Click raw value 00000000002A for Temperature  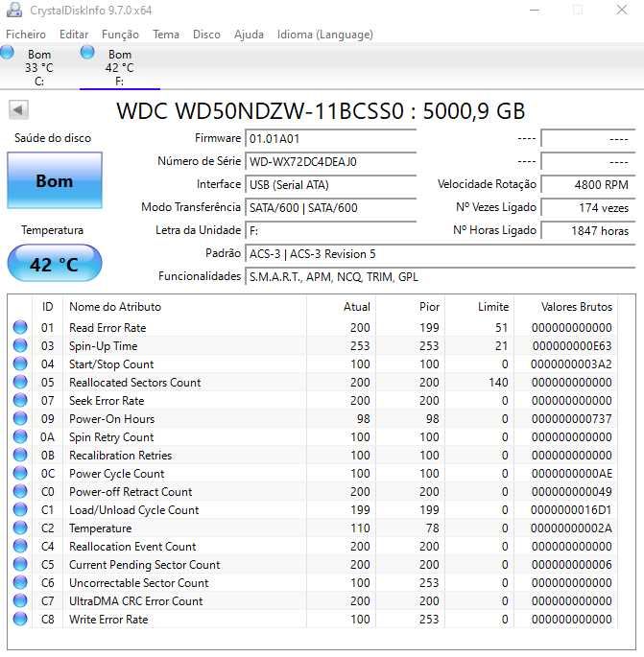571,528
